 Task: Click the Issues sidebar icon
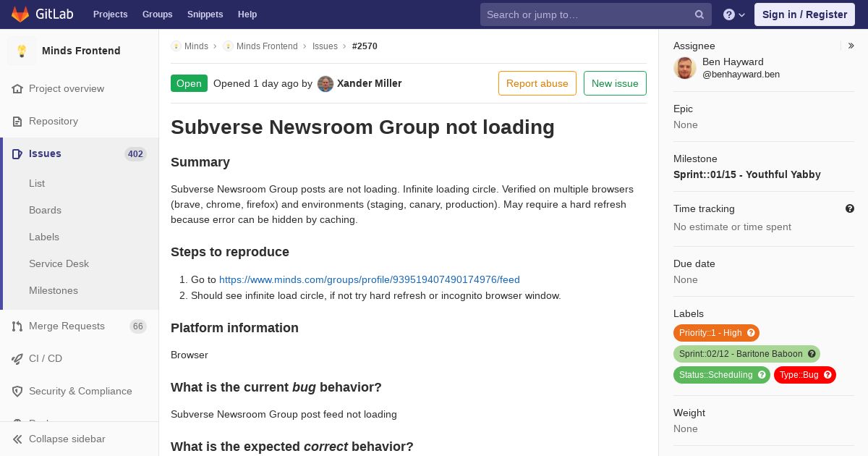(17, 153)
